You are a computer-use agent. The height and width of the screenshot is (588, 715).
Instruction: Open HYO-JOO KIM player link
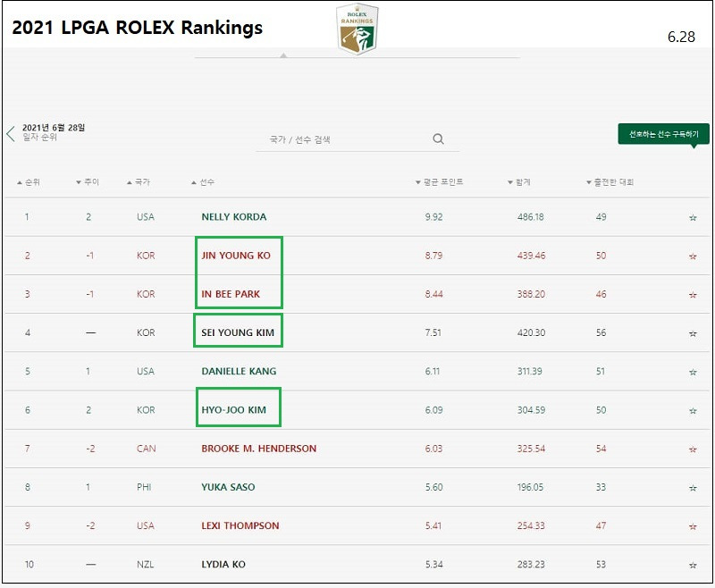point(234,410)
